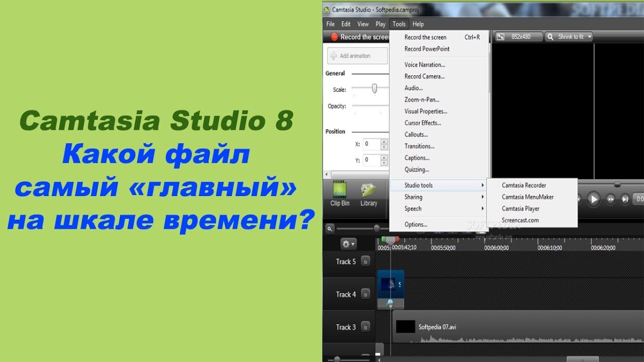The image size is (644, 362).
Task: Open the Edit menu
Action: coord(346,24)
